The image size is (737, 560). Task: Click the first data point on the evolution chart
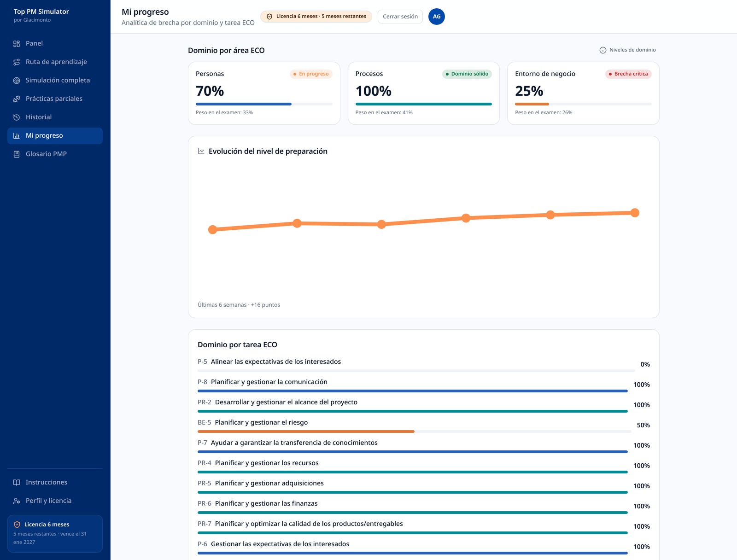coord(213,229)
